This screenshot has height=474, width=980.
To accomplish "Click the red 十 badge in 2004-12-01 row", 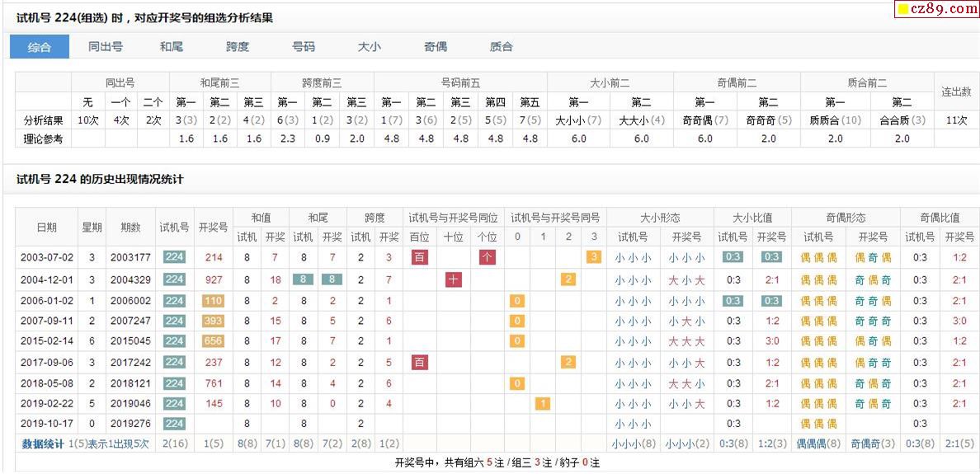I will (x=454, y=279).
